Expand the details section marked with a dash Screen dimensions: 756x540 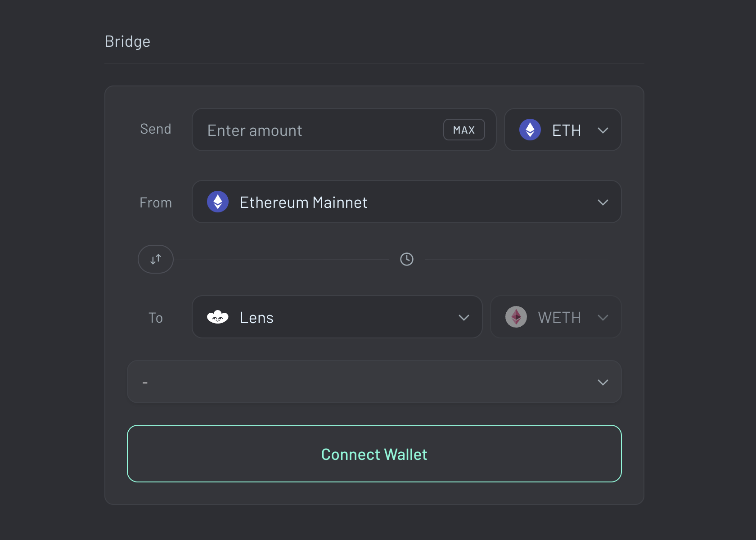[x=374, y=382]
